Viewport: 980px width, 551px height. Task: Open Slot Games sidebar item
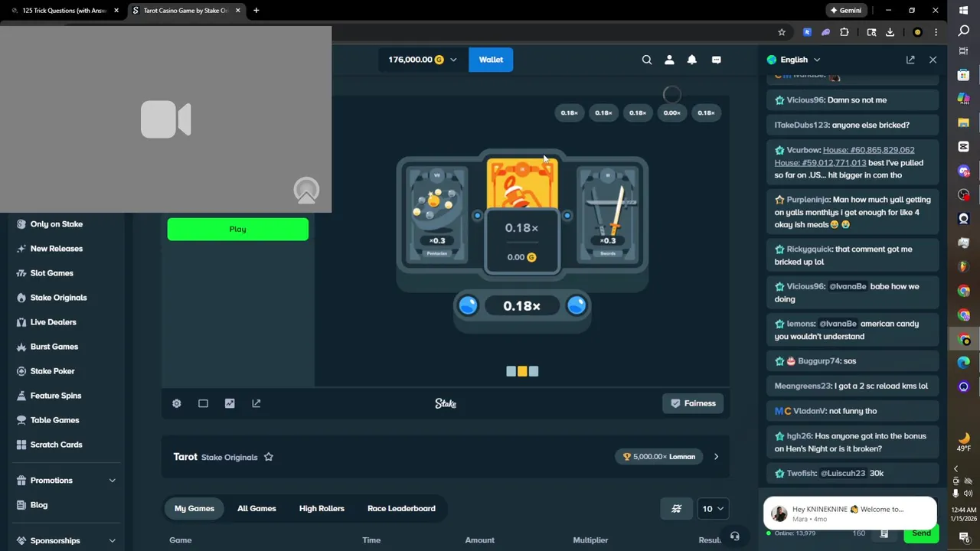click(52, 273)
